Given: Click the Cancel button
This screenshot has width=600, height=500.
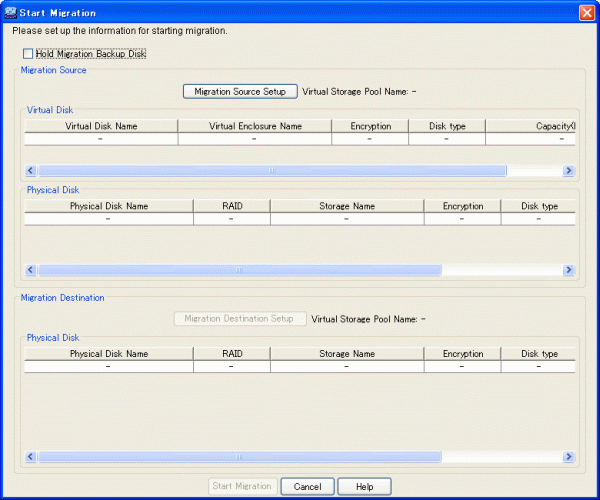Looking at the screenshot, I should point(307,486).
